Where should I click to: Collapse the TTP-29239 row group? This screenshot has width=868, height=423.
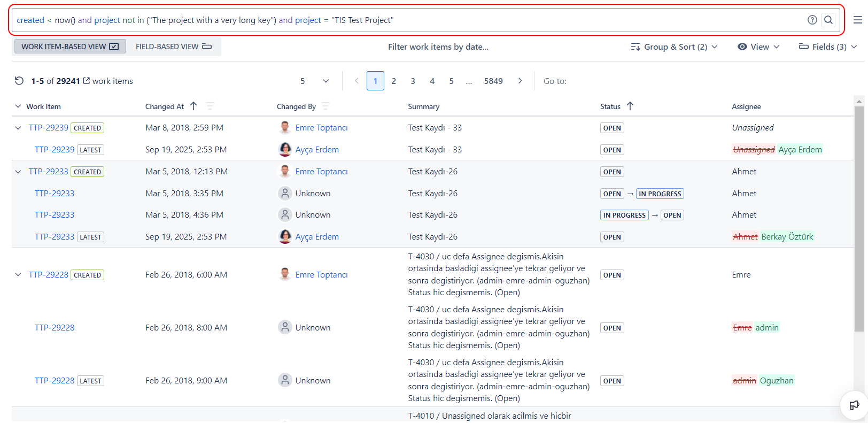click(18, 128)
